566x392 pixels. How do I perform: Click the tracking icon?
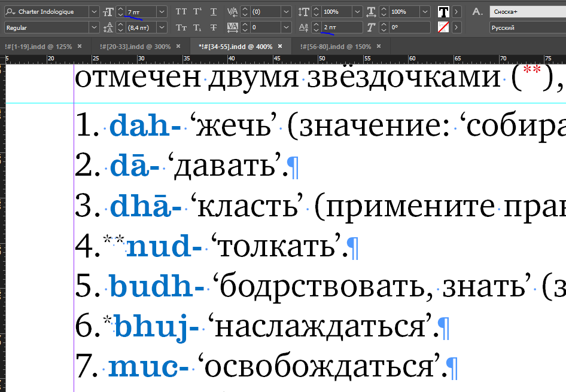tap(233, 27)
